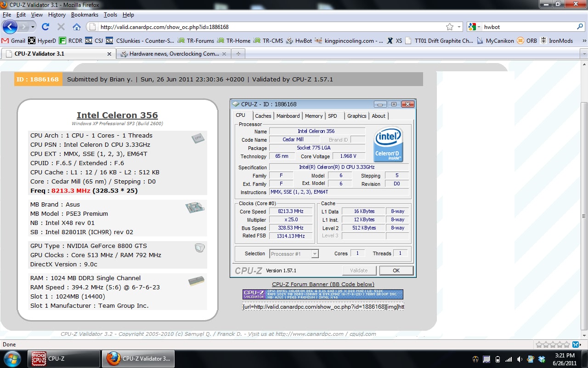Select the CPU-Z Validator 3.1 tab
588x368 pixels.
tap(58, 54)
